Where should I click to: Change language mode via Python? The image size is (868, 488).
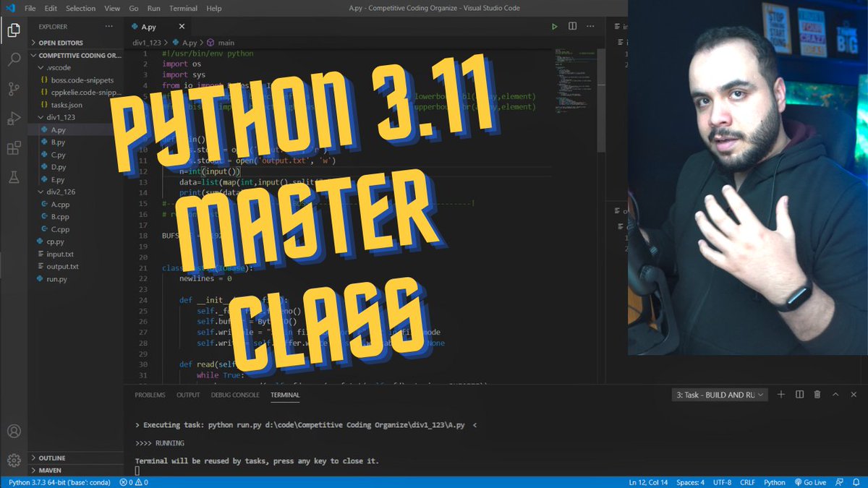click(774, 482)
